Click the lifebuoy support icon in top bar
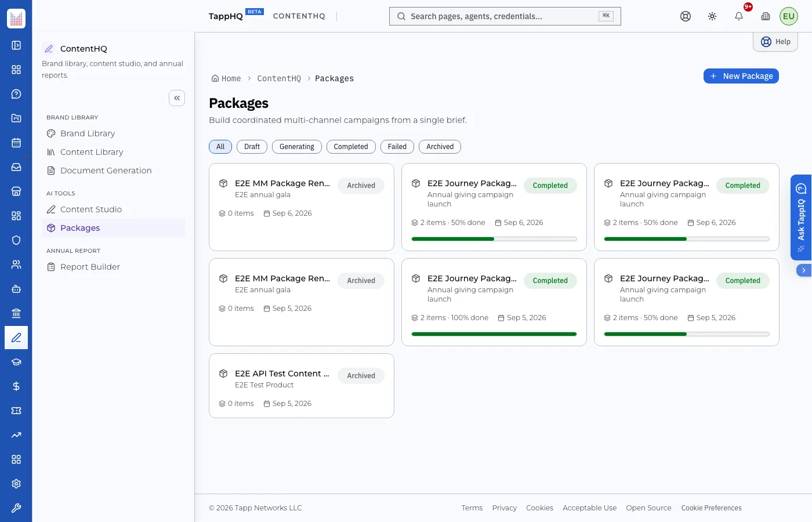 686,16
